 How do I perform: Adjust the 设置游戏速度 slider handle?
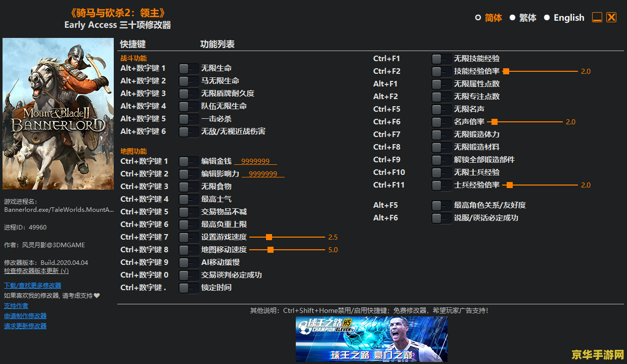pyautogui.click(x=269, y=237)
